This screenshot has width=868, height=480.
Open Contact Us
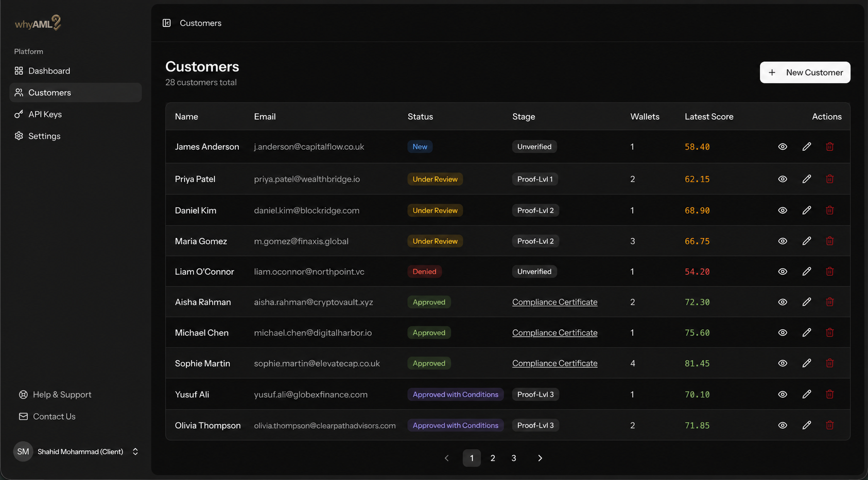click(47, 416)
